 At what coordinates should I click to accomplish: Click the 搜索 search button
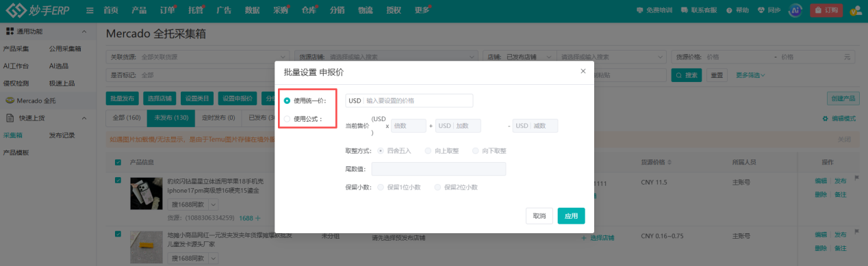(686, 75)
